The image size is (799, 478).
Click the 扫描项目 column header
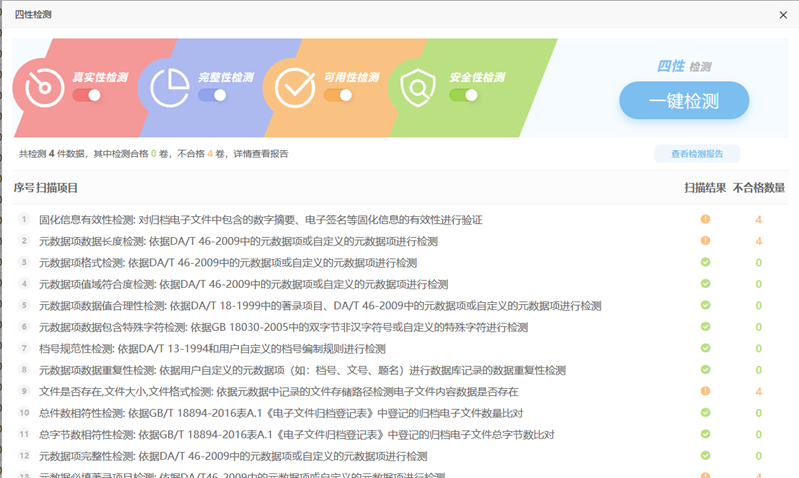click(57, 188)
